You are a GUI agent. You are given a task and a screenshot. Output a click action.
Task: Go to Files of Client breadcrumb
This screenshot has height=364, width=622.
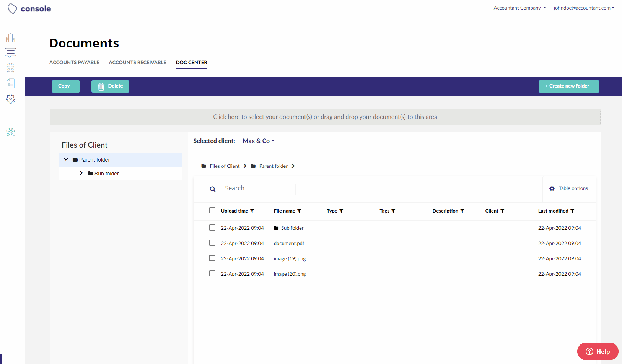point(225,166)
